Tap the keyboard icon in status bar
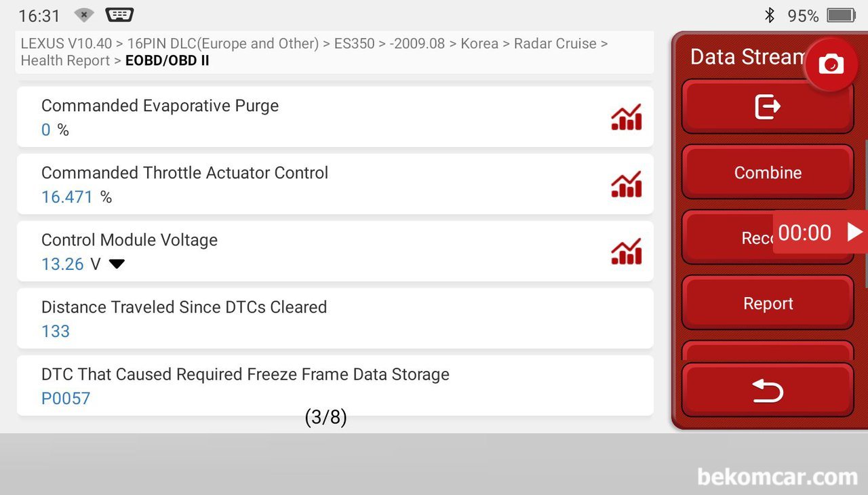Image resolution: width=868 pixels, height=495 pixels. coord(120,14)
